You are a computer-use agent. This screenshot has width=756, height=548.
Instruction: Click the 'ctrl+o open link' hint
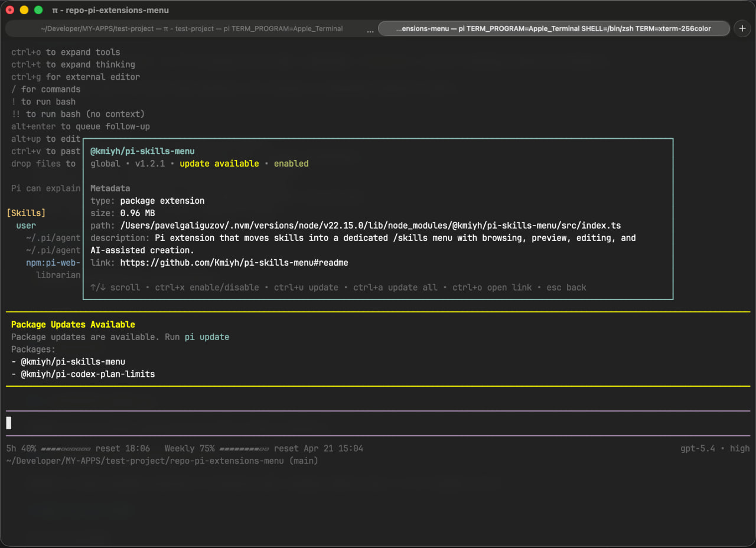point(492,288)
